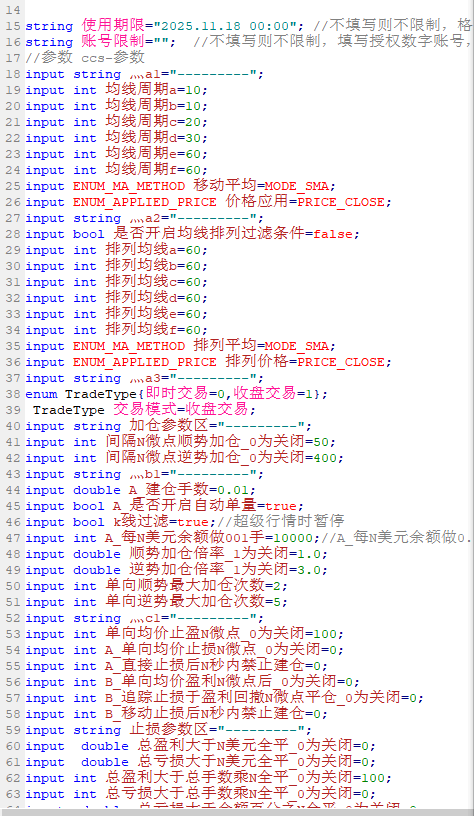Click the enum keyword on line 38
This screenshot has height=816, width=476.
coord(41,394)
